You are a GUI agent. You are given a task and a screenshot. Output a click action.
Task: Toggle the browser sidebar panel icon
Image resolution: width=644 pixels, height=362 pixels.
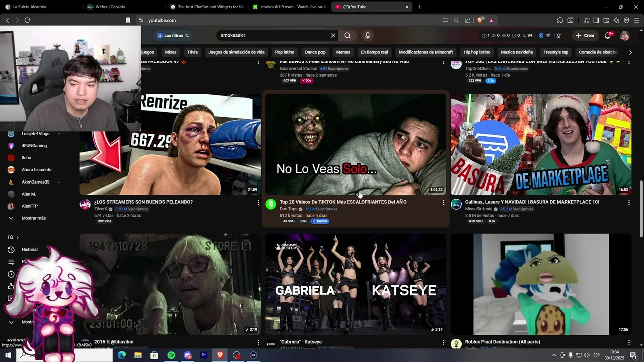pyautogui.click(x=596, y=20)
